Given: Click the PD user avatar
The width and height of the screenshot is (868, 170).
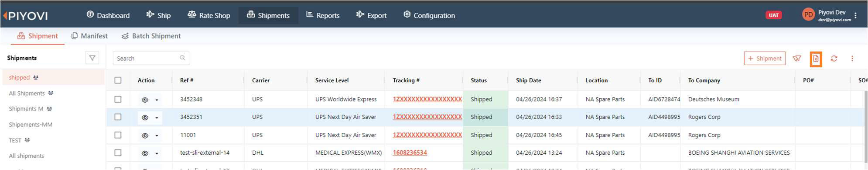Looking at the screenshot, I should point(808,15).
